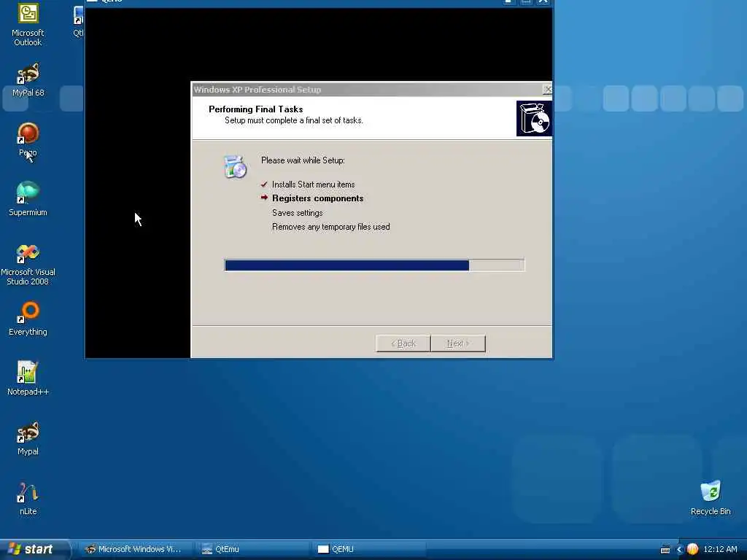
Task: Select the Recycle Bin icon
Action: tap(711, 498)
